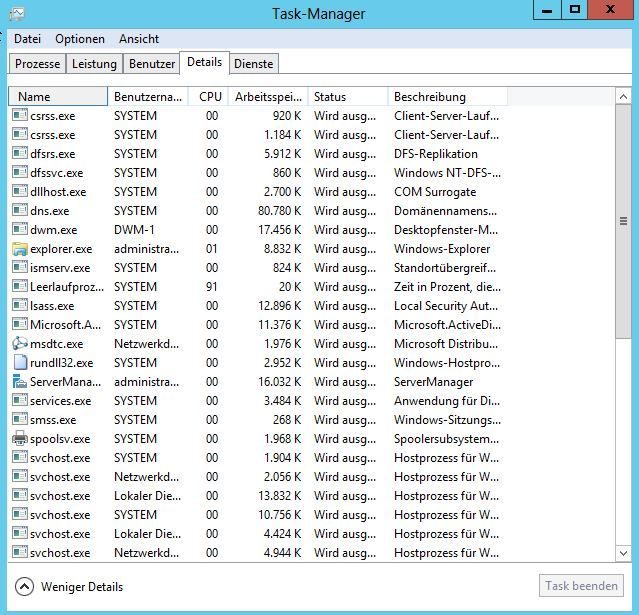639x615 pixels.
Task: Click the Domänennamens... description
Action: (445, 211)
